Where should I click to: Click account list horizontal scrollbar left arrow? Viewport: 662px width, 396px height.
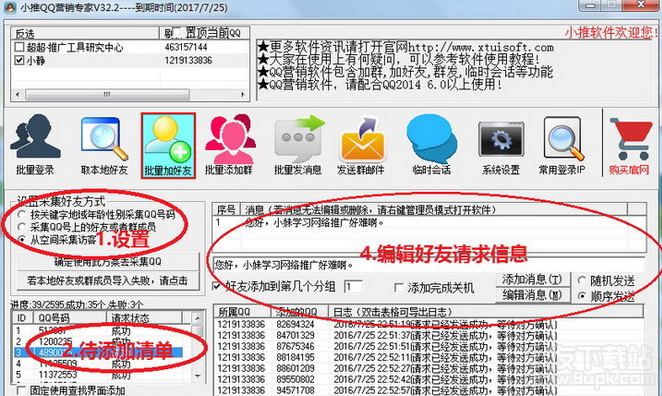pyautogui.click(x=17, y=94)
